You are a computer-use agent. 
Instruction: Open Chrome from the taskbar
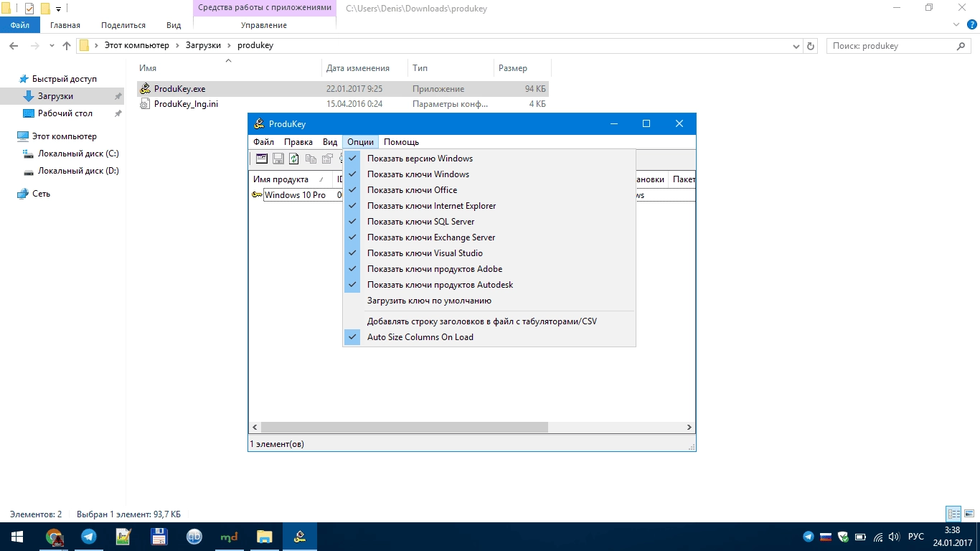coord(54,537)
